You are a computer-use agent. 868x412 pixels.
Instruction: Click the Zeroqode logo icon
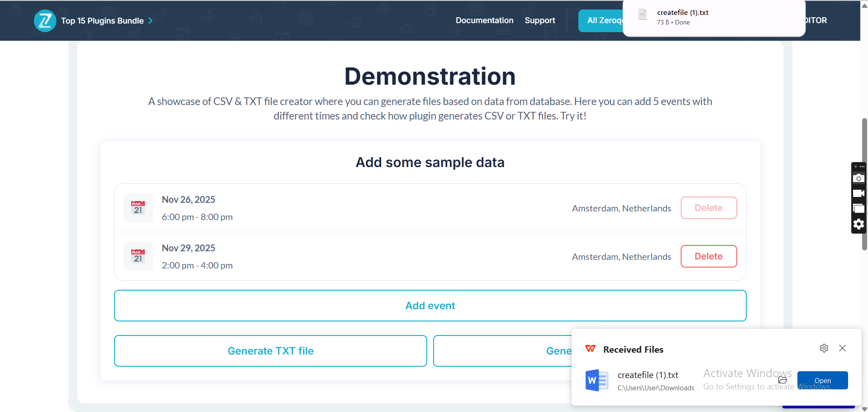pos(45,21)
